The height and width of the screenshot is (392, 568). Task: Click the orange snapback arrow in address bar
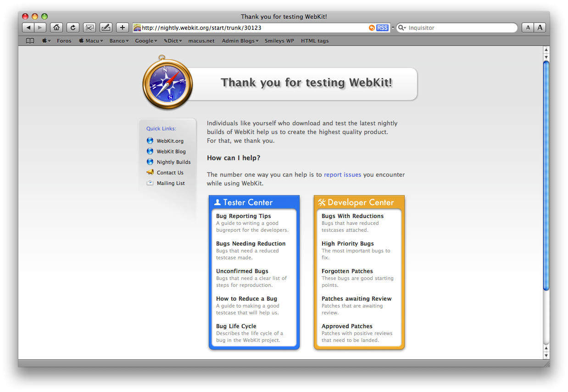click(x=372, y=28)
